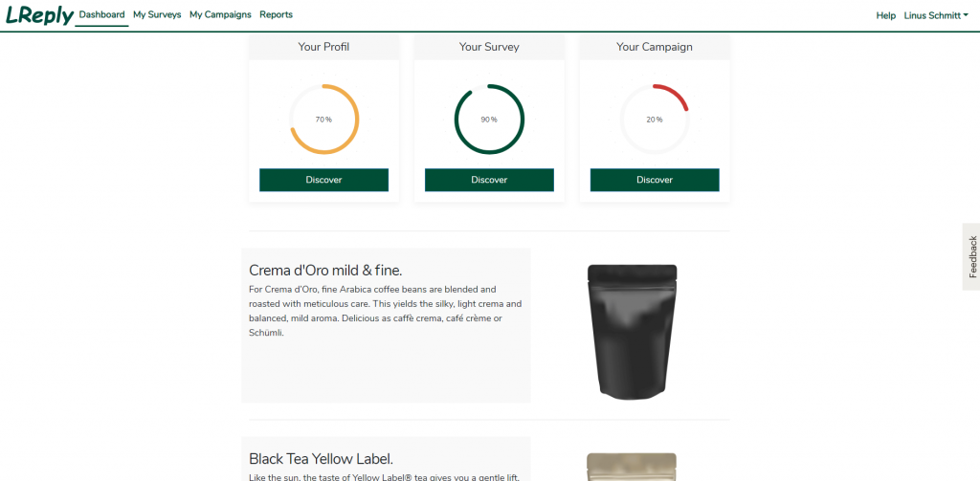Click the 70% profile progress ring
Image resolution: width=980 pixels, height=481 pixels.
click(323, 120)
